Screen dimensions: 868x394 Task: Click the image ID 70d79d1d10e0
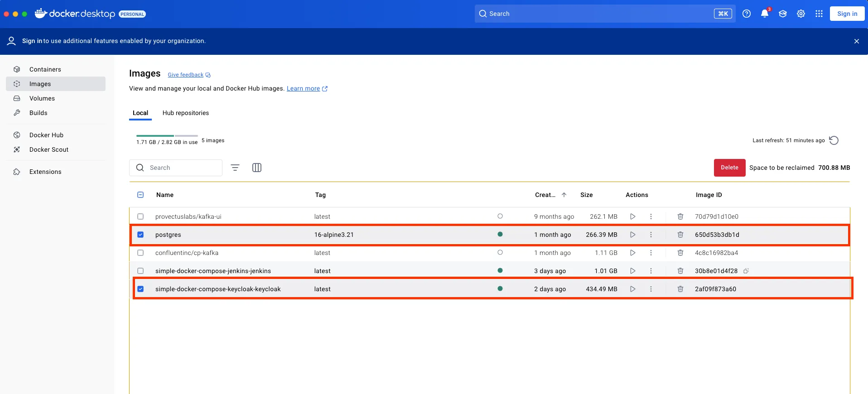[x=717, y=216]
